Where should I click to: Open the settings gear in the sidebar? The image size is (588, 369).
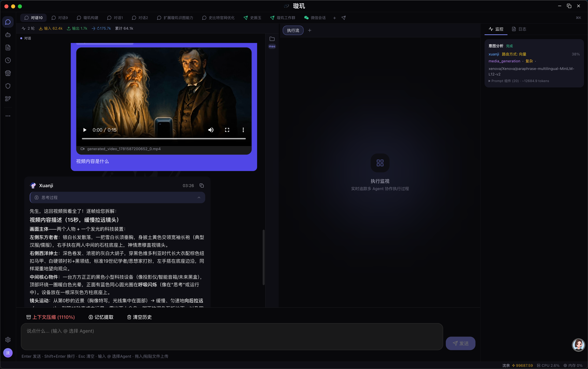point(8,340)
